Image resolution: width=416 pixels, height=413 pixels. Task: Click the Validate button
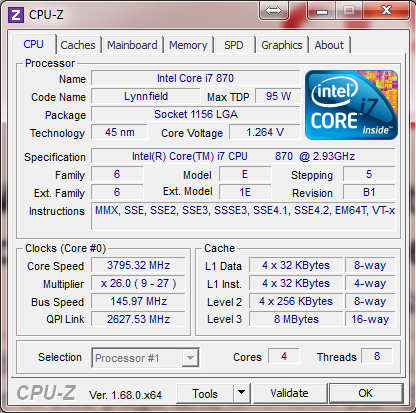pos(290,393)
